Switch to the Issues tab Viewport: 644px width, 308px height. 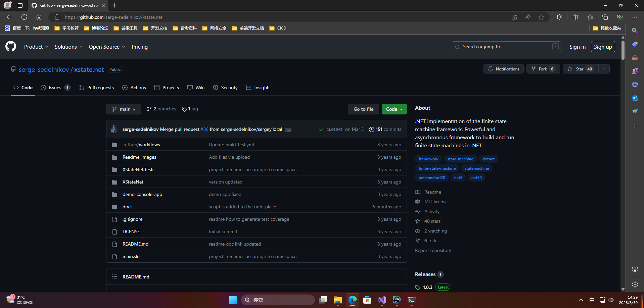(x=55, y=88)
